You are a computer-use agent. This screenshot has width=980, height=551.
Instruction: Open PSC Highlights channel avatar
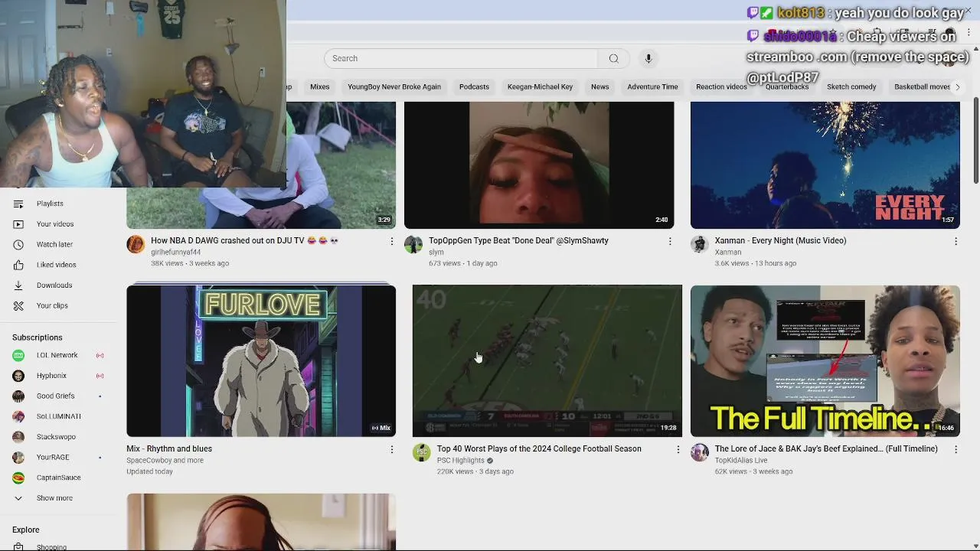pos(422,452)
